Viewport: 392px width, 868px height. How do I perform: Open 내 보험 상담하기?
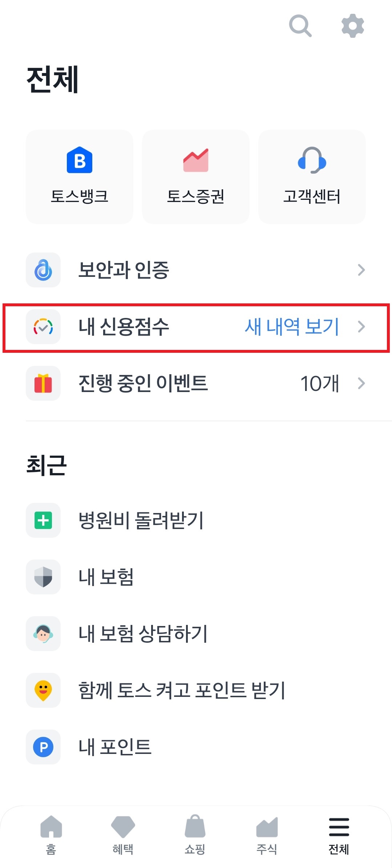tap(143, 634)
